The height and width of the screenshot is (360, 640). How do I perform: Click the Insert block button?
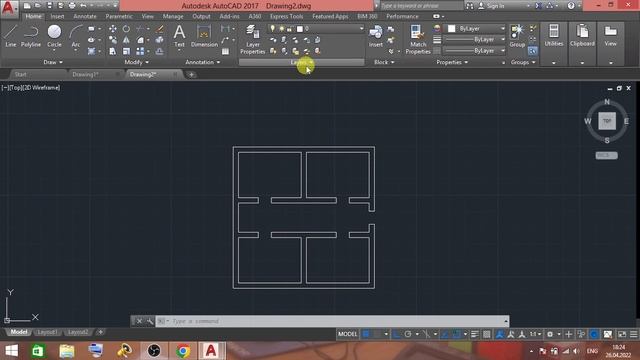pos(376,36)
